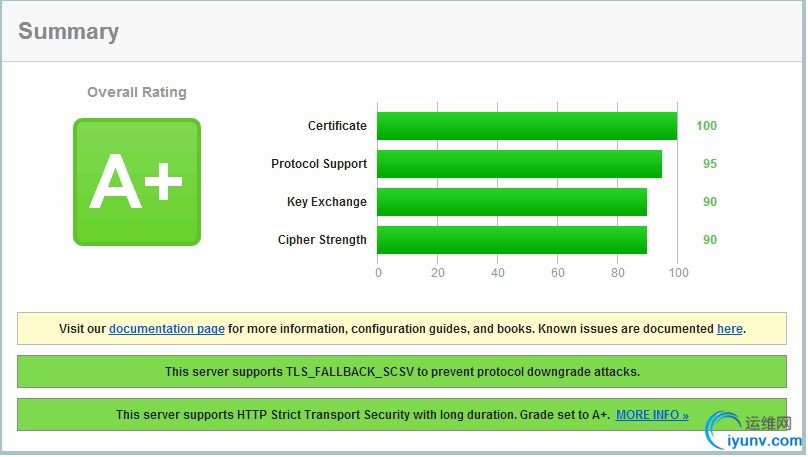Click the Key Exchange label
Viewport: 808px width, 457px height.
327,202
